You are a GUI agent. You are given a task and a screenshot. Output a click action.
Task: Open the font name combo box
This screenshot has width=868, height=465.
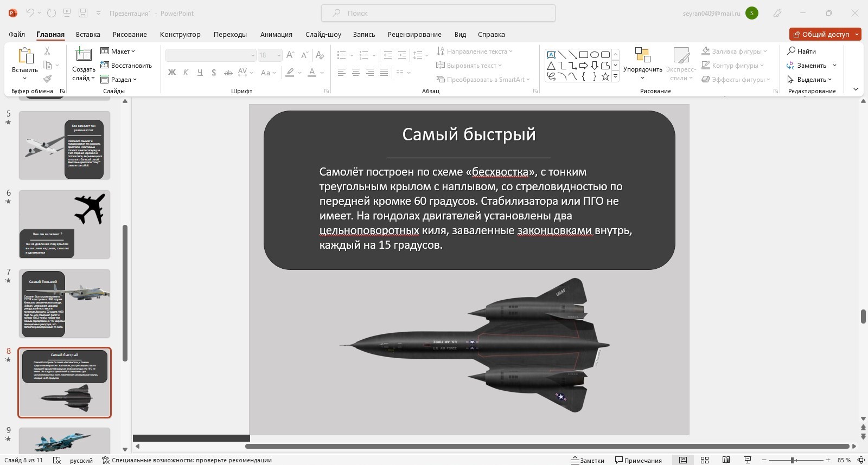click(210, 55)
